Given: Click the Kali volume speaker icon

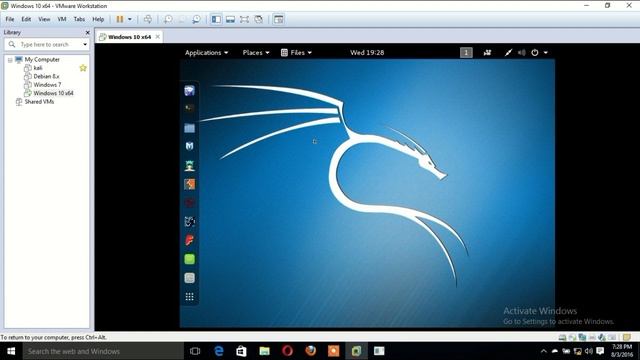Looking at the screenshot, I should click(x=522, y=53).
